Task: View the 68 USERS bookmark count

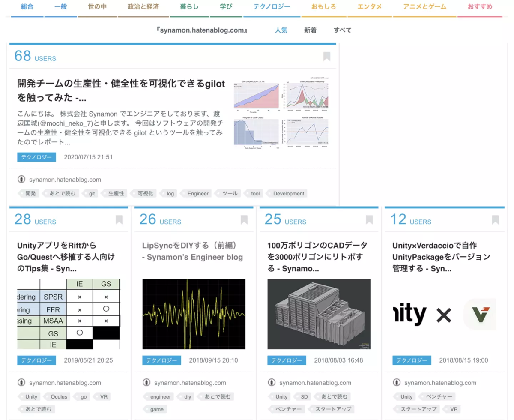Action: 35,56
